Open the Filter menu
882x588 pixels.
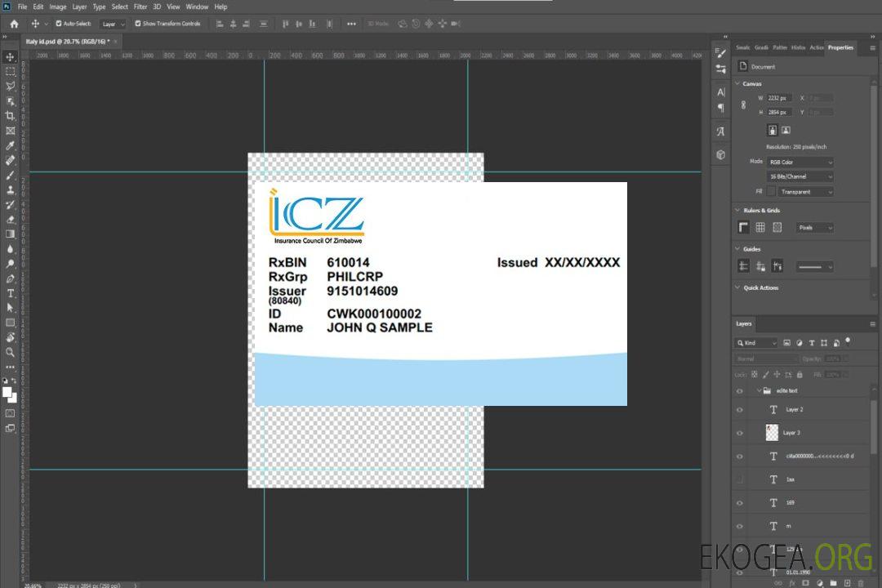pos(140,7)
